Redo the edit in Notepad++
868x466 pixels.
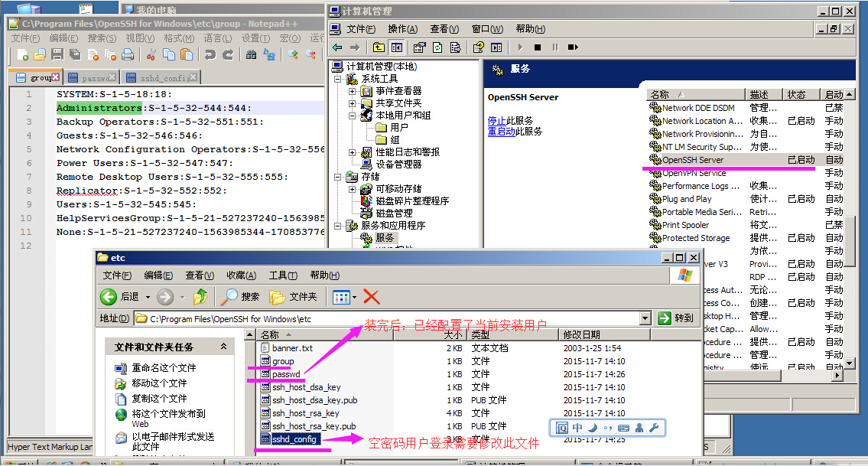228,54
